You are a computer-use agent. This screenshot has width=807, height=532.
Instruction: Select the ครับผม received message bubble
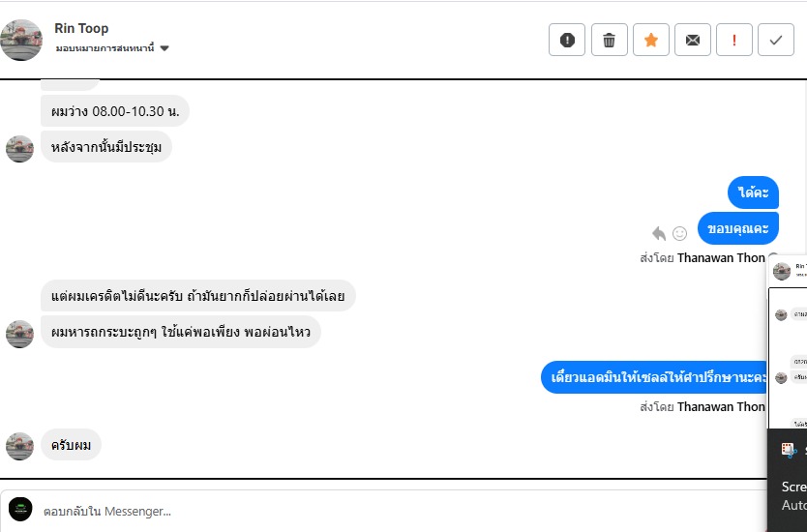click(x=71, y=445)
